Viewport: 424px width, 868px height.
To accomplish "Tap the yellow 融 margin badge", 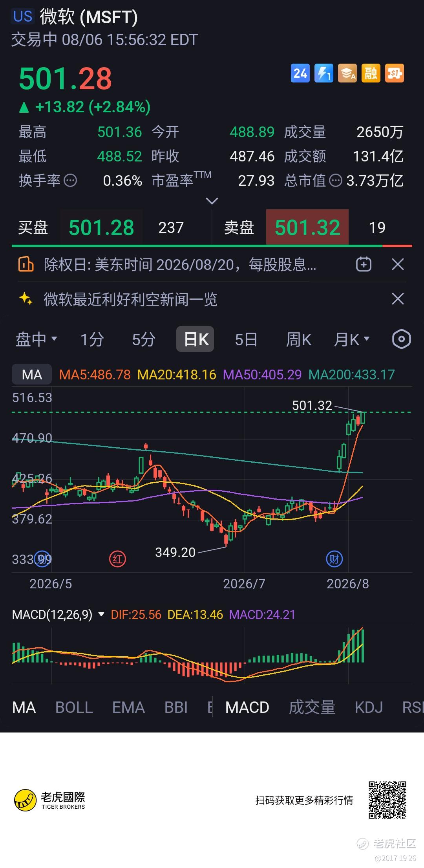I will click(371, 73).
